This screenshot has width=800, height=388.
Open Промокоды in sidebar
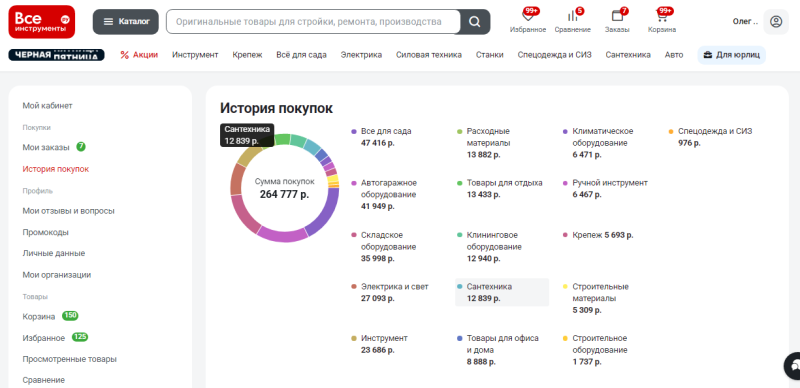pyautogui.click(x=45, y=232)
